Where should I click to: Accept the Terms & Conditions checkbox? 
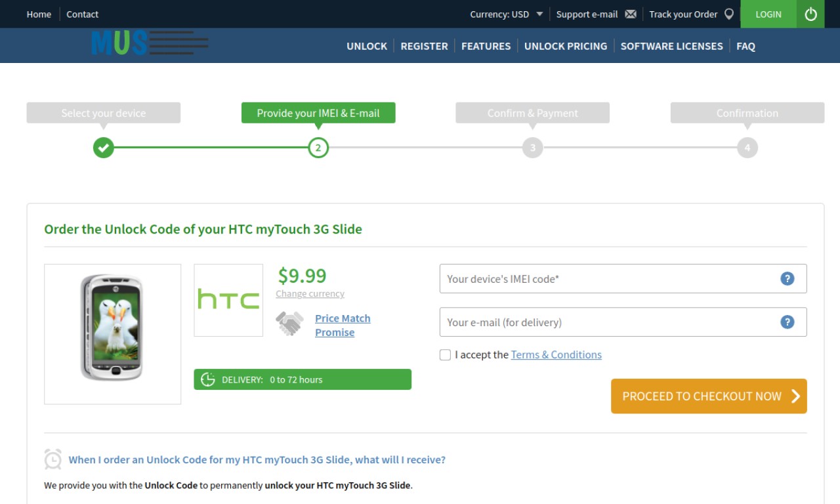[446, 355]
